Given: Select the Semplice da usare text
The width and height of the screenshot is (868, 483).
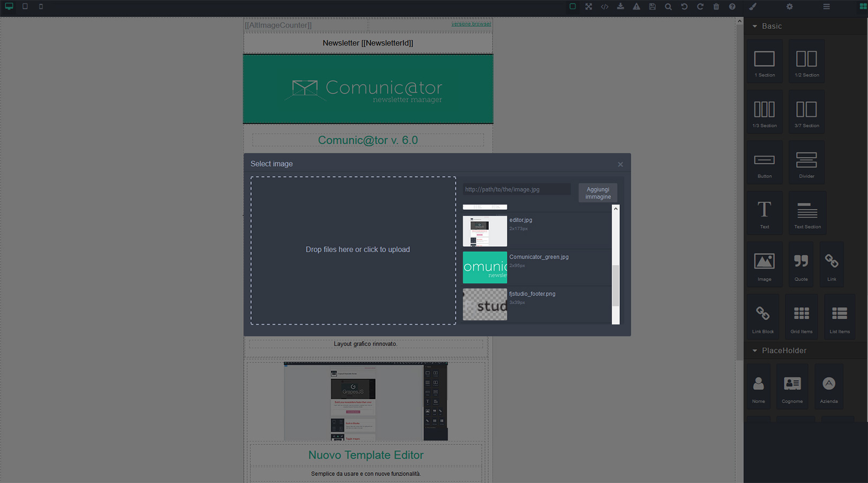Looking at the screenshot, I should click(366, 474).
